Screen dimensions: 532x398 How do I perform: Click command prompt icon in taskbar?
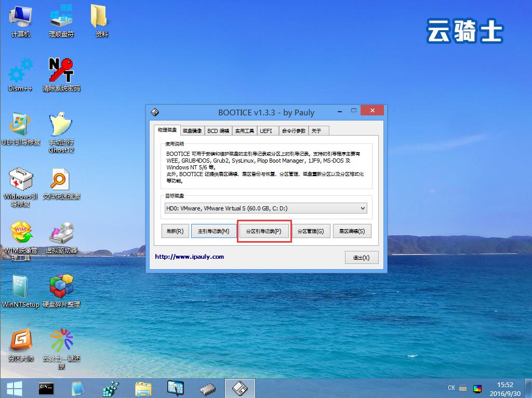click(47, 388)
